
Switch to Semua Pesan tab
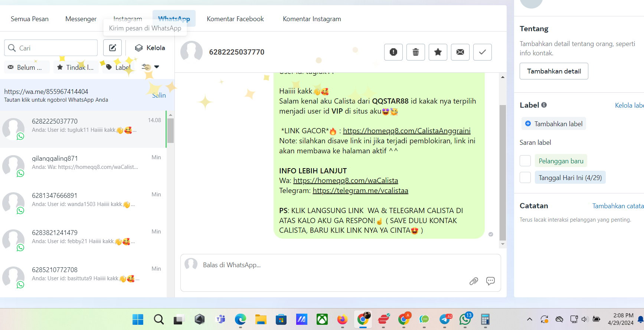[x=30, y=19]
